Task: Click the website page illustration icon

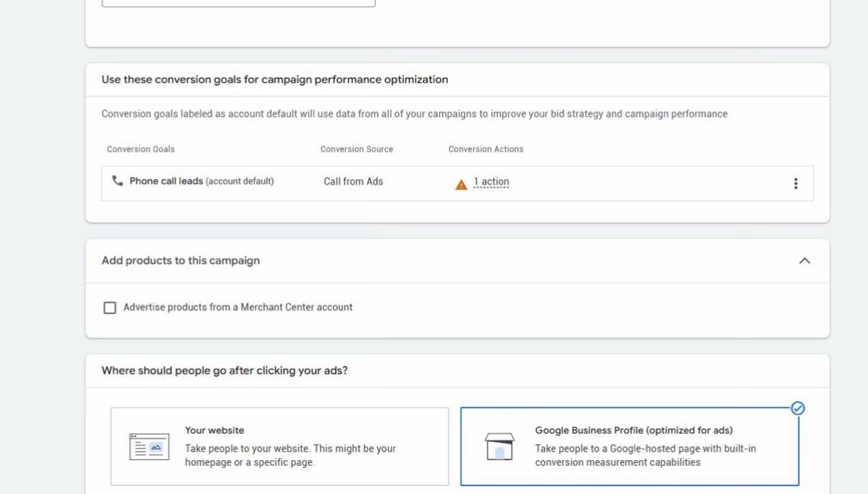Action: click(149, 447)
